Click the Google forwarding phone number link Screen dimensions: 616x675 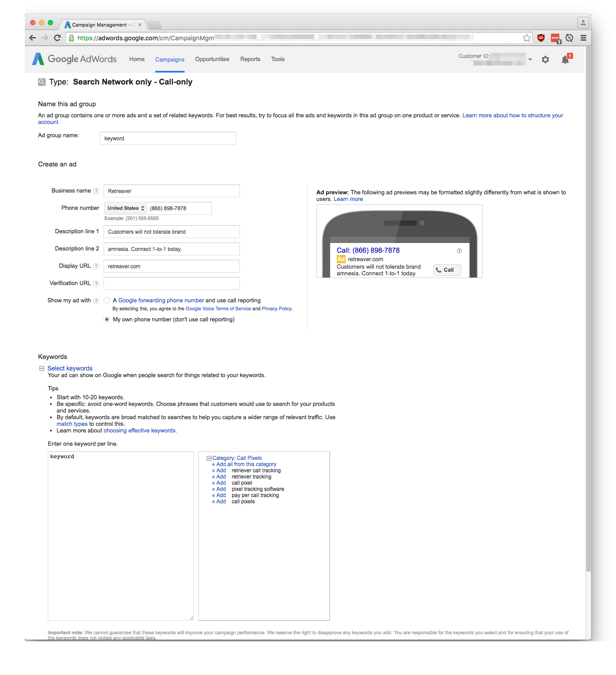click(x=161, y=301)
